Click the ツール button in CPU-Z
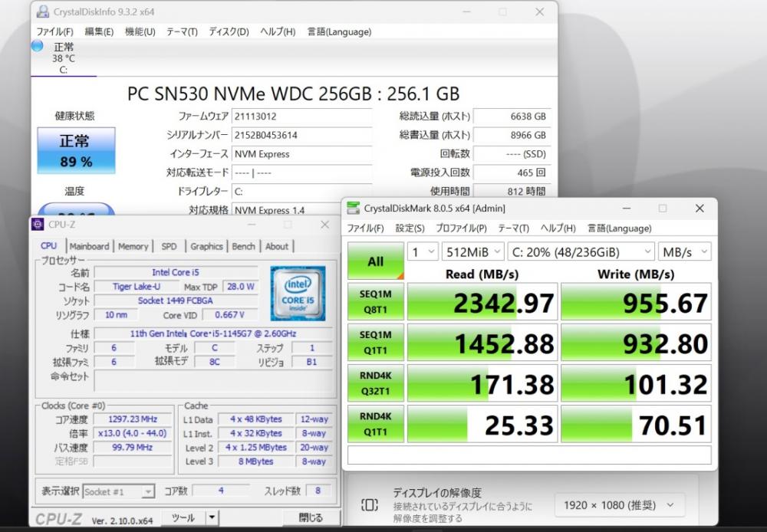The width and height of the screenshot is (767, 532). click(x=183, y=517)
